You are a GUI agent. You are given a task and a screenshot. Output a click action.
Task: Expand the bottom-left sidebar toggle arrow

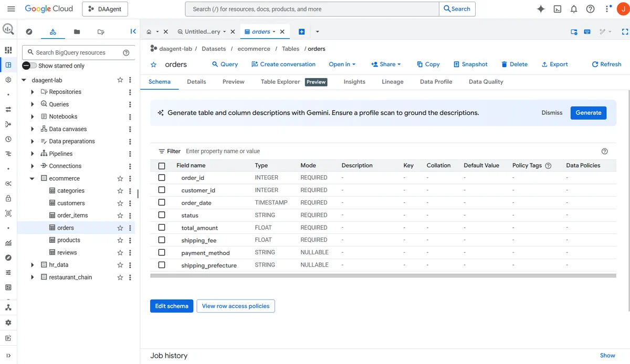tap(8, 356)
